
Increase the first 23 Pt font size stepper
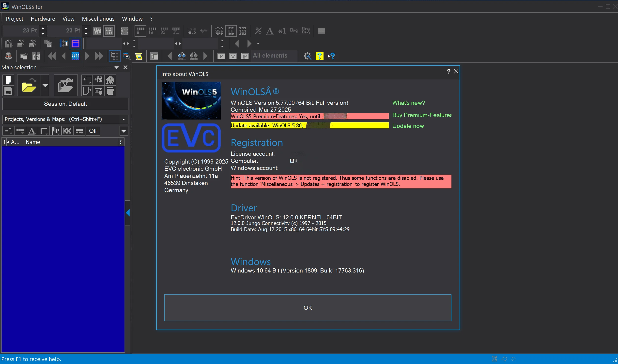(x=43, y=28)
